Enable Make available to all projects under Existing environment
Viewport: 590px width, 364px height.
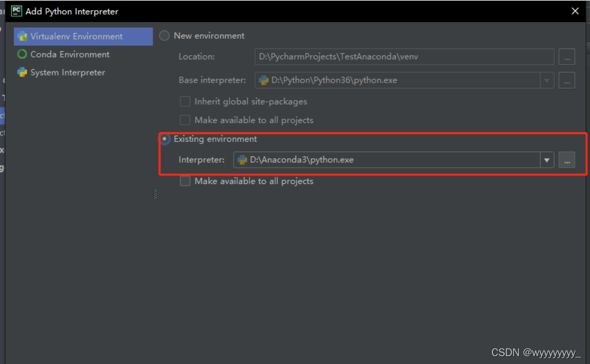185,181
